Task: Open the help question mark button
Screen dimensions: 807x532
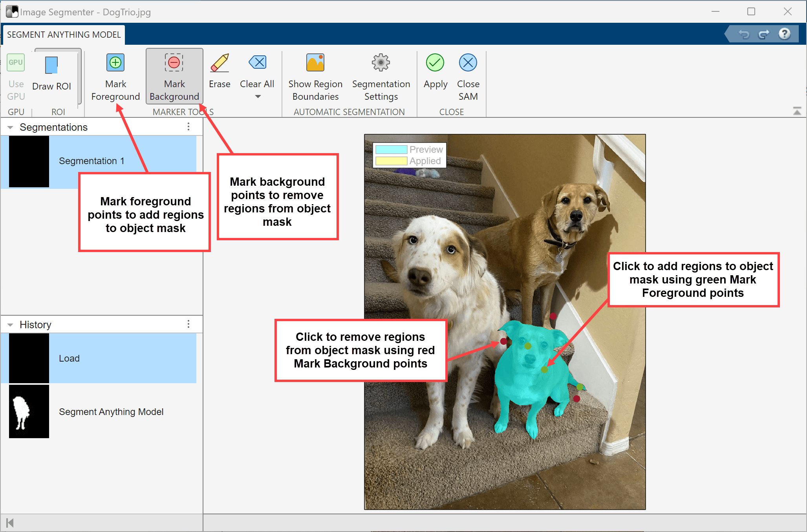Action: coord(784,34)
